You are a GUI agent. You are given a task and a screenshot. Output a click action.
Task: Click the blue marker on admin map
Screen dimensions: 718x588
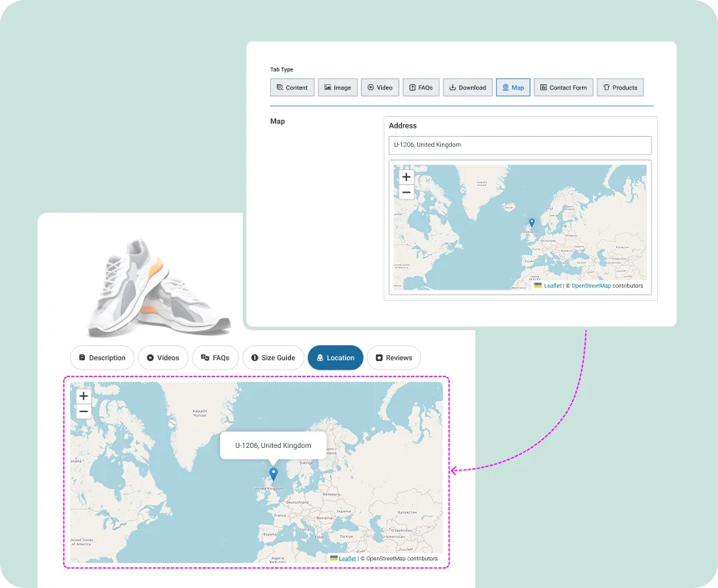[532, 222]
